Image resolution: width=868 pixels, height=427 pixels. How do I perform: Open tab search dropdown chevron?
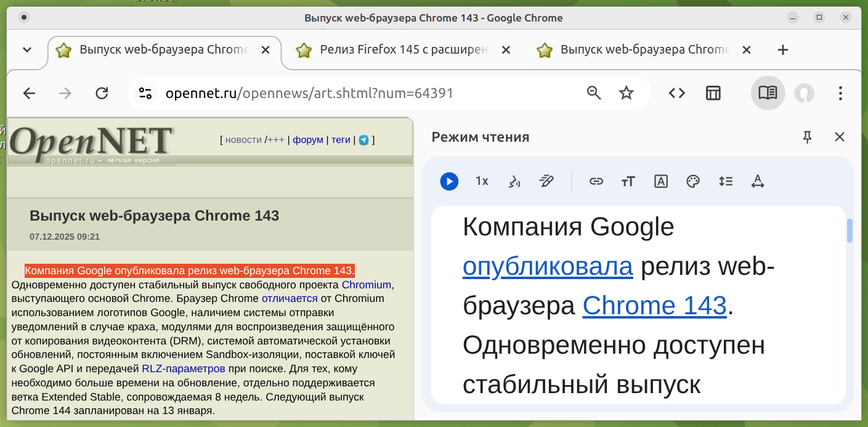[x=27, y=50]
